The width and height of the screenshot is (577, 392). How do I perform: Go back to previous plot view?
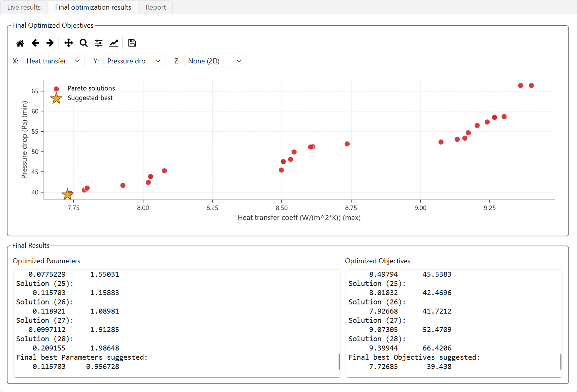tap(35, 43)
